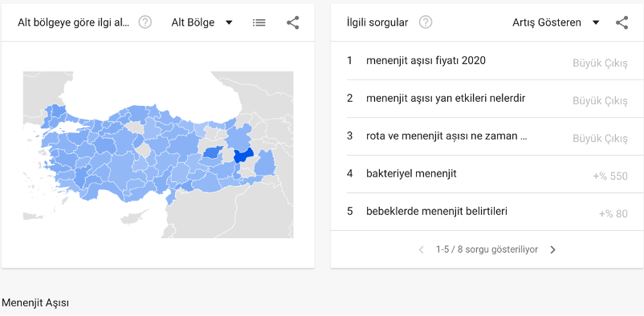Select the medium-blue province left of darkest one
Viewport: 644px width, 316px height.
coord(212,152)
